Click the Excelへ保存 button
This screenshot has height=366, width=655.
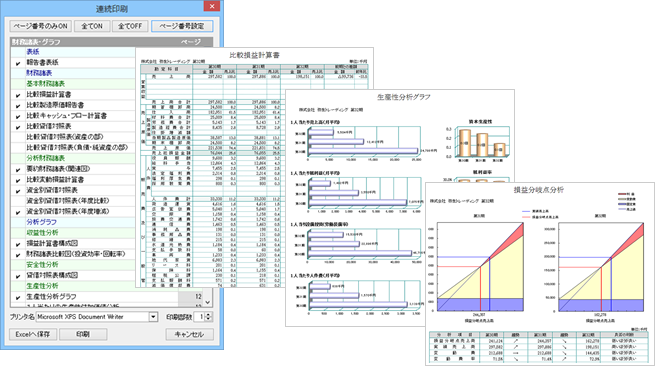click(33, 334)
